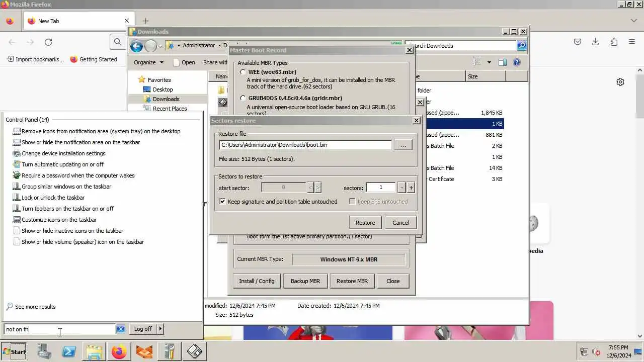Open the Import bookmarks toolbar item

click(35, 59)
